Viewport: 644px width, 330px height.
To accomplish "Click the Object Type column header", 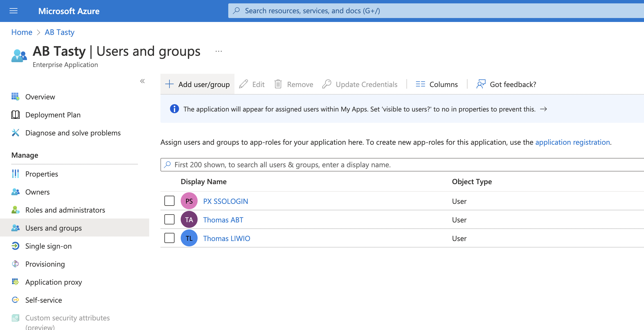I will click(x=472, y=181).
